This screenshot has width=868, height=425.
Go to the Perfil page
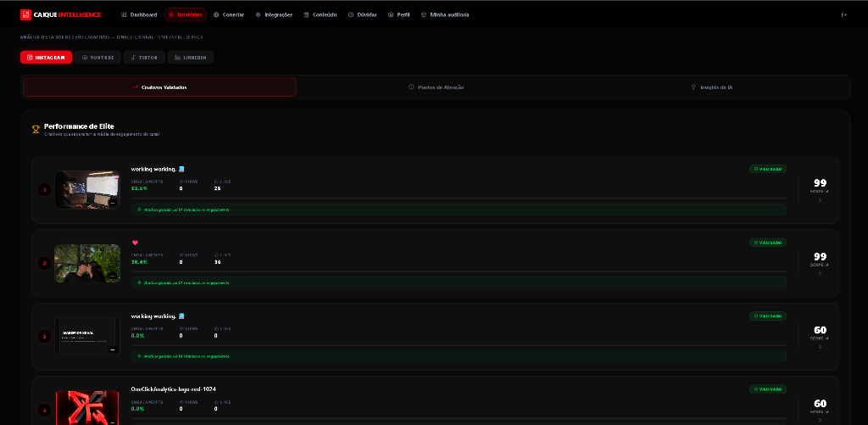(399, 15)
